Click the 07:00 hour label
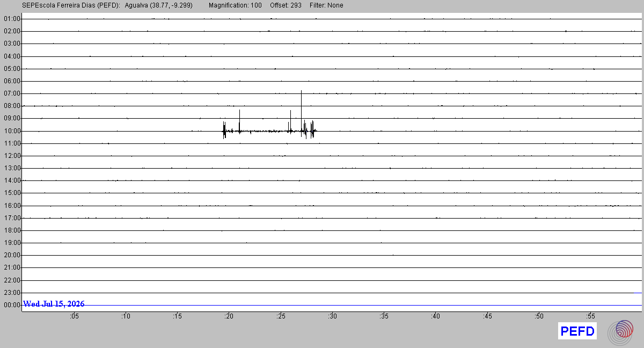644x348 pixels. click(x=12, y=93)
